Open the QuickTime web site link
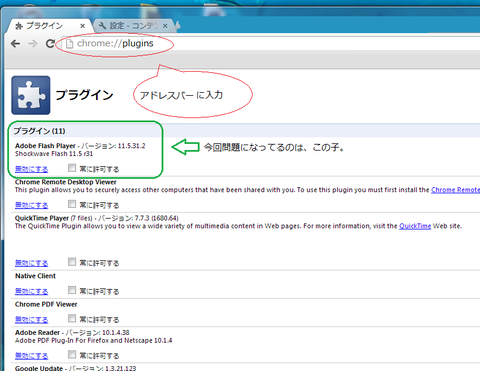Screen dimensions: 480x371 pyautogui.click(x=415, y=226)
